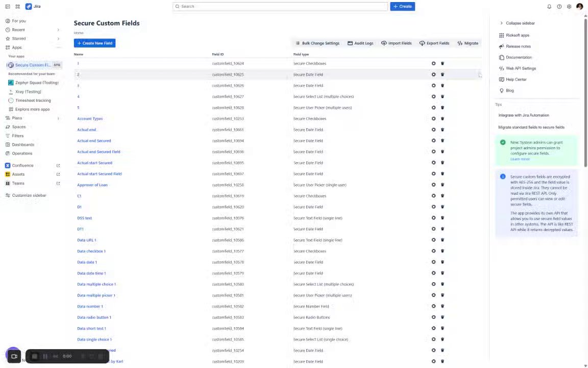
Task: Open Bulk Change Settings
Action: pyautogui.click(x=317, y=43)
